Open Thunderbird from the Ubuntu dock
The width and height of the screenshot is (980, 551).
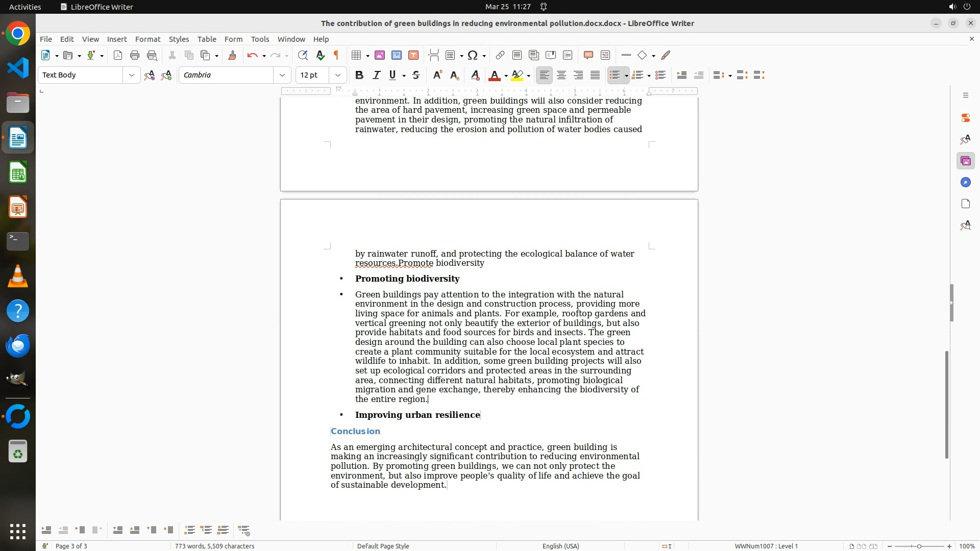18,346
